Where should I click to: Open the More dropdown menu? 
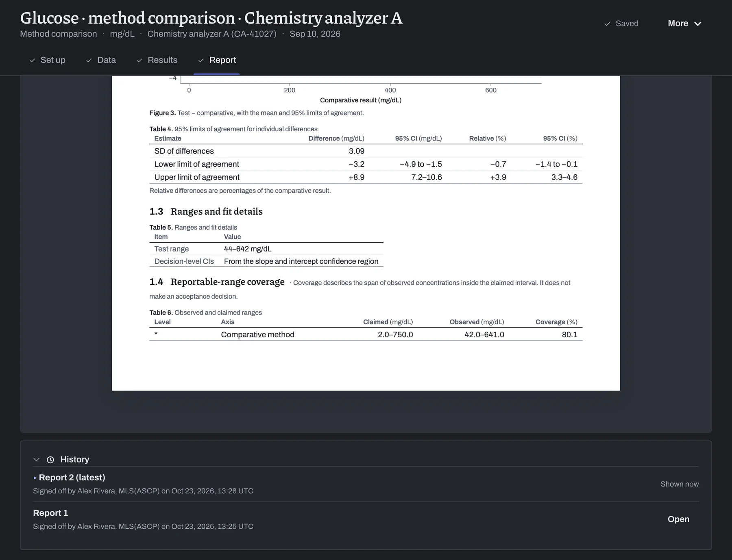684,24
